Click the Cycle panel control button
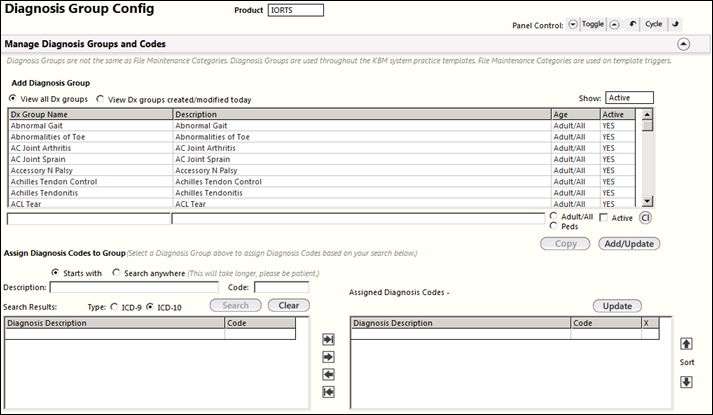 pyautogui.click(x=653, y=25)
